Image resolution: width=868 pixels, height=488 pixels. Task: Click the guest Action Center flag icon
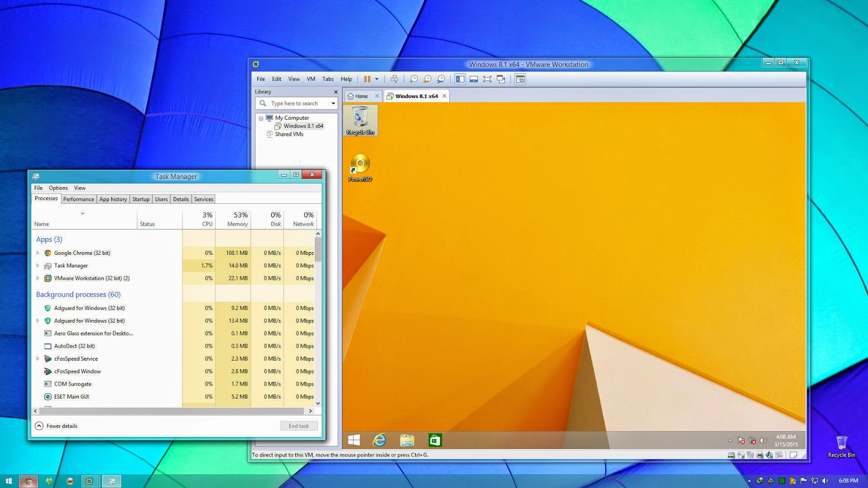click(741, 441)
